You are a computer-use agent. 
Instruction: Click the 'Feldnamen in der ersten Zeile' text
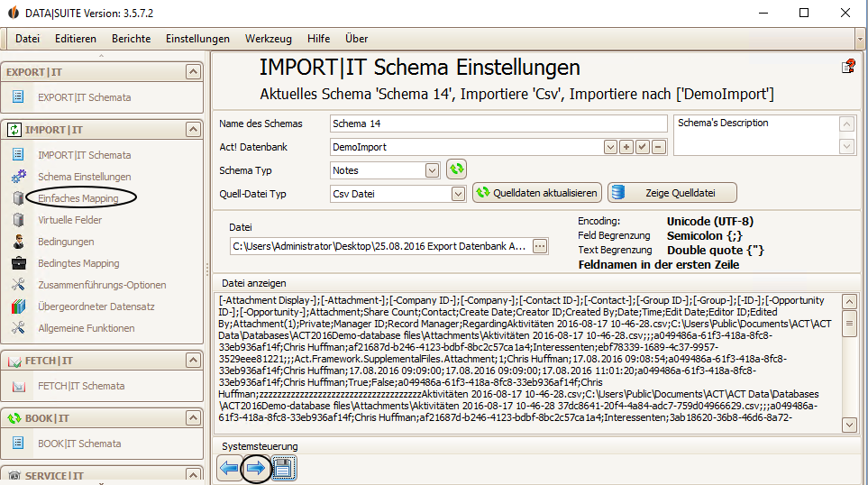pyautogui.click(x=659, y=265)
